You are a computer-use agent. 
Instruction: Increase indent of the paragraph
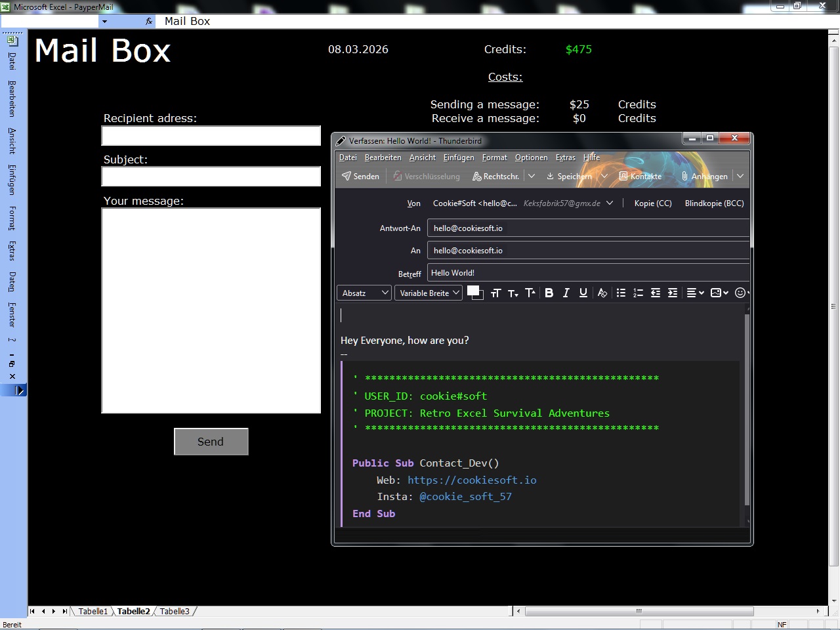coord(673,293)
